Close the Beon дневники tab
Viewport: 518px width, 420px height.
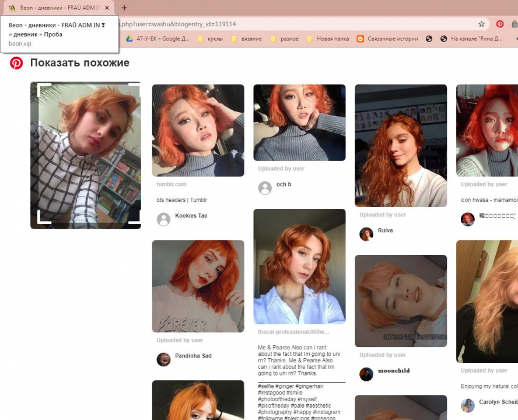click(x=107, y=8)
